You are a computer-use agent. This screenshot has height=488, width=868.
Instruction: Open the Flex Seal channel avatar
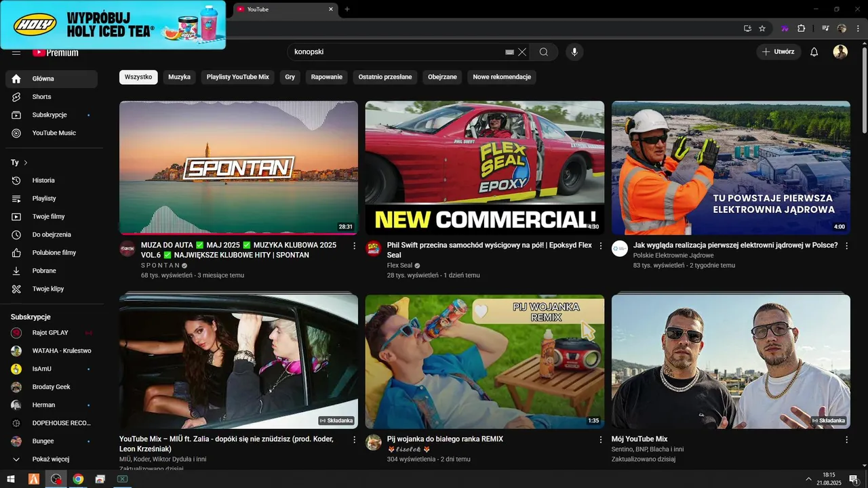tap(374, 248)
